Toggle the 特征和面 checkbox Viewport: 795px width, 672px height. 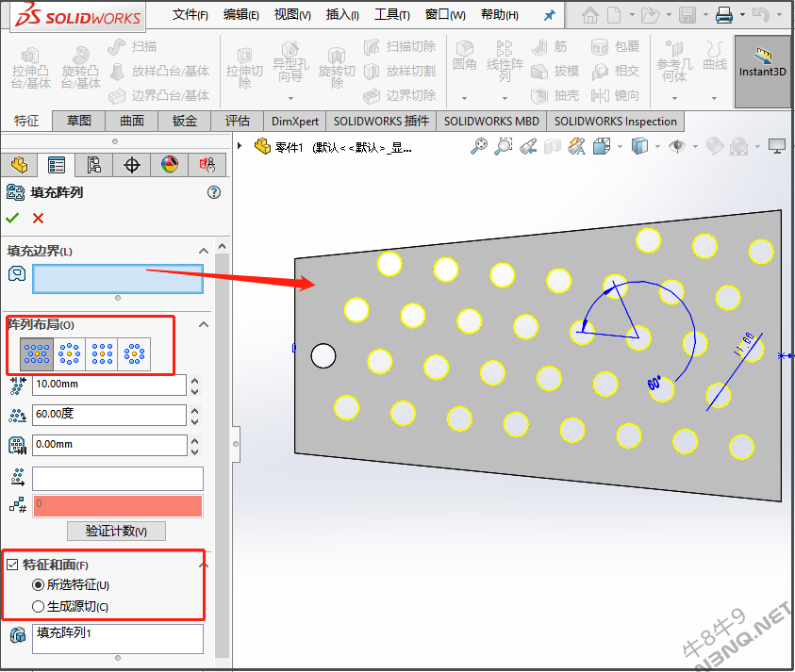click(x=12, y=565)
